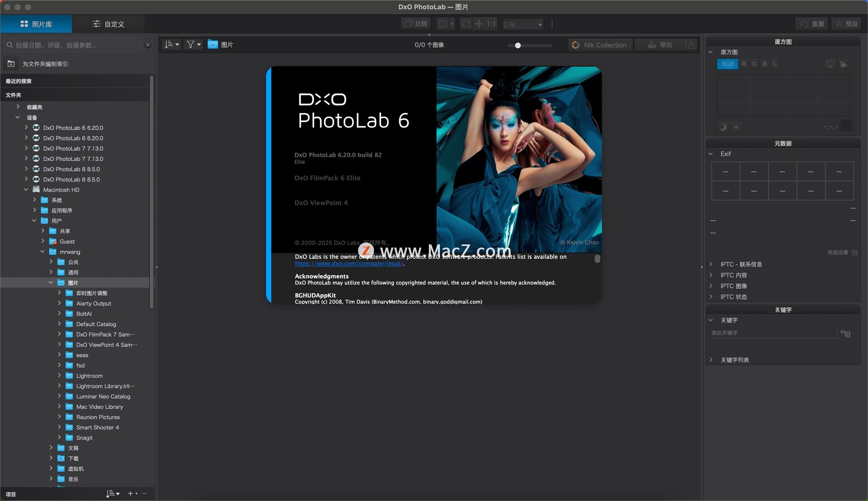Click the share icon next to 导出
Viewport: 868px width, 501px height.
(x=691, y=45)
